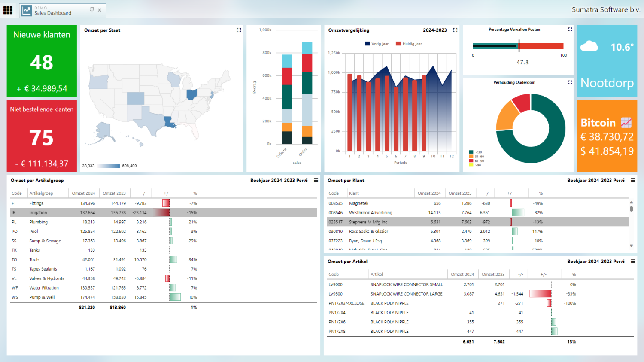Select the Westbrook Advertising customer row

pos(371,213)
